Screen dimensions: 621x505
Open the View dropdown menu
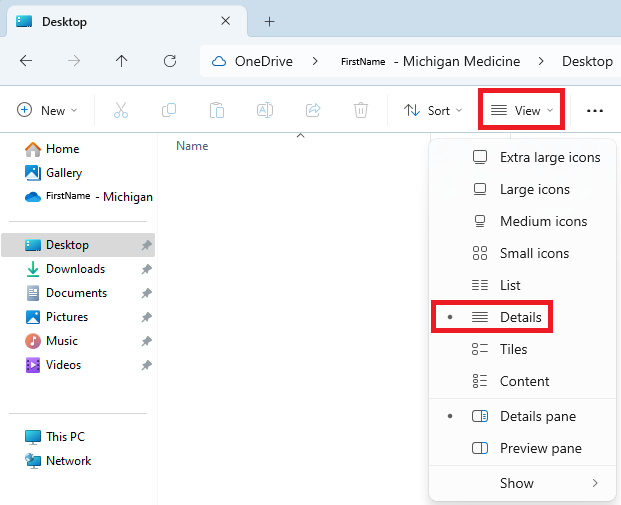[x=523, y=110]
